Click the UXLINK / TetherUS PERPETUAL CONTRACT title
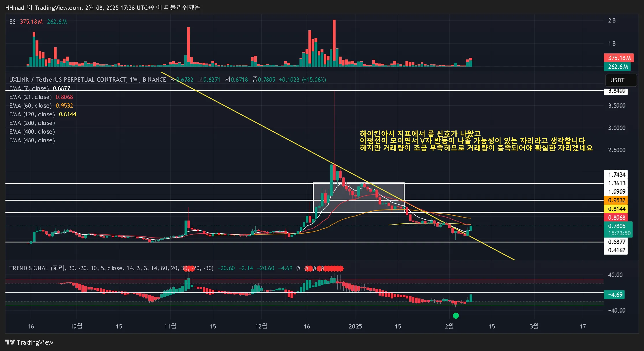The image size is (644, 351). [x=88, y=80]
